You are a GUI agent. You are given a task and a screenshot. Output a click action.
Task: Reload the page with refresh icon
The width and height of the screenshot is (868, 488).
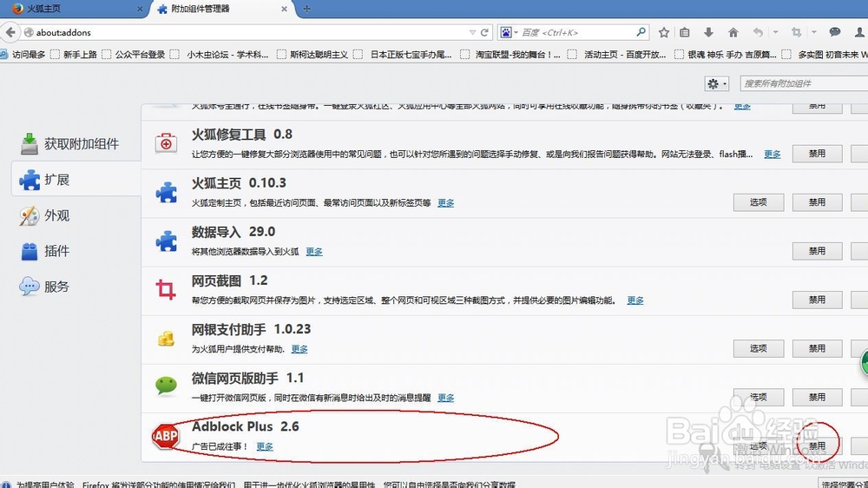pos(484,33)
